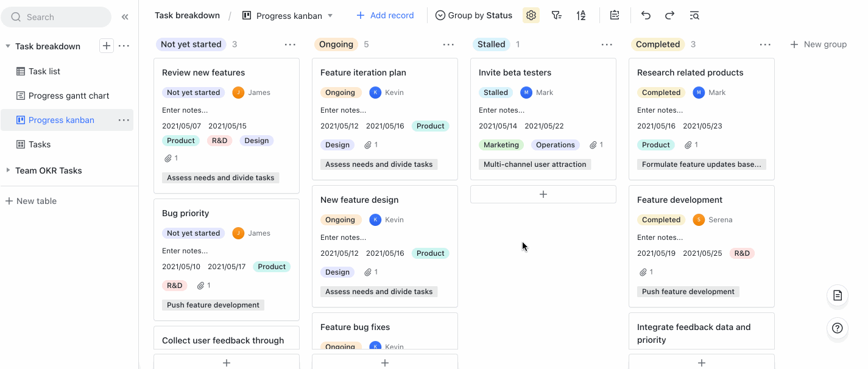Open the Ongoing column options menu
Image resolution: width=868 pixels, height=369 pixels.
point(448,44)
